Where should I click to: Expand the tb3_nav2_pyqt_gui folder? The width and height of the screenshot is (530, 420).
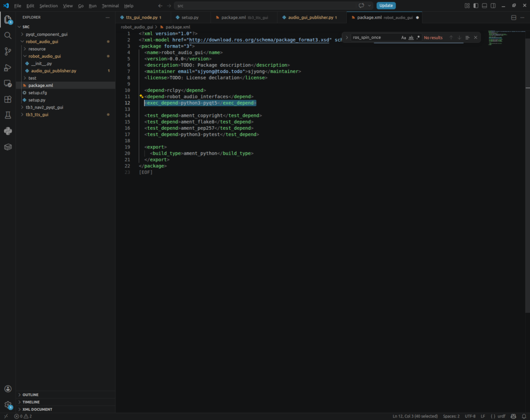pyautogui.click(x=45, y=107)
